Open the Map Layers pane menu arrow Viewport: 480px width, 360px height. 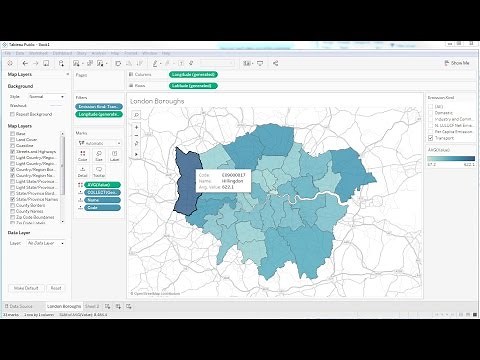(68, 74)
